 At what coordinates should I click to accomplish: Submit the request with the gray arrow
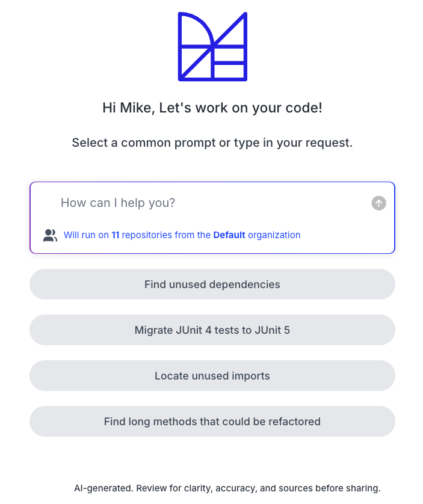click(378, 203)
